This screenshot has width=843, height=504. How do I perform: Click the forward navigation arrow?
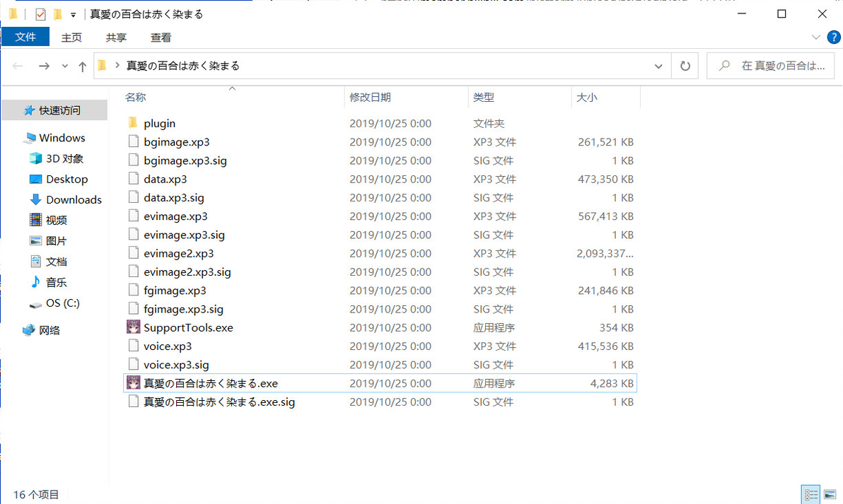pyautogui.click(x=44, y=66)
